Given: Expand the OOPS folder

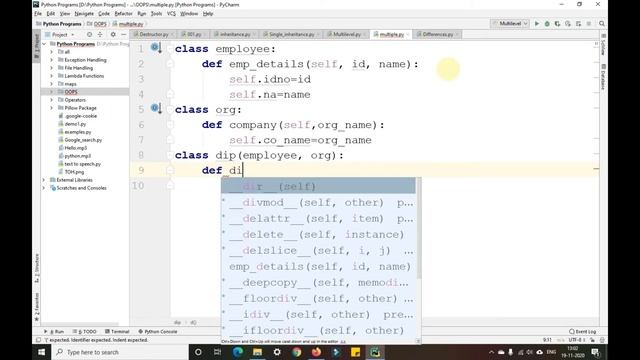Looking at the screenshot, I should pos(51,92).
